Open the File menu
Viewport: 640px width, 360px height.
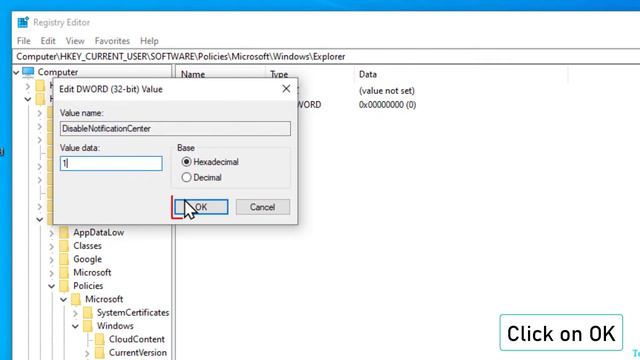[24, 41]
